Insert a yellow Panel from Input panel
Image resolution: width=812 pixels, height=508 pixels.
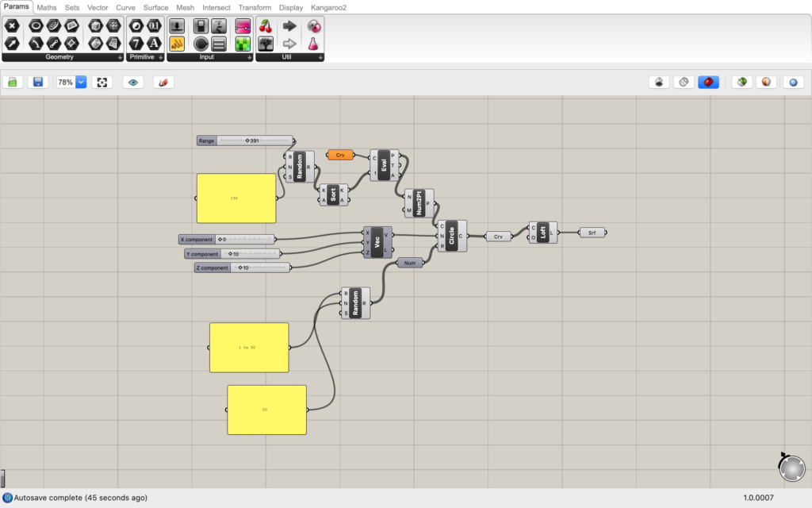tap(177, 44)
